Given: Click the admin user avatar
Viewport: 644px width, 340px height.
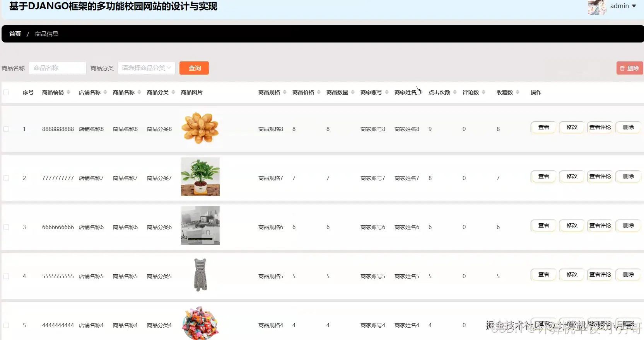Looking at the screenshot, I should click(x=597, y=7).
